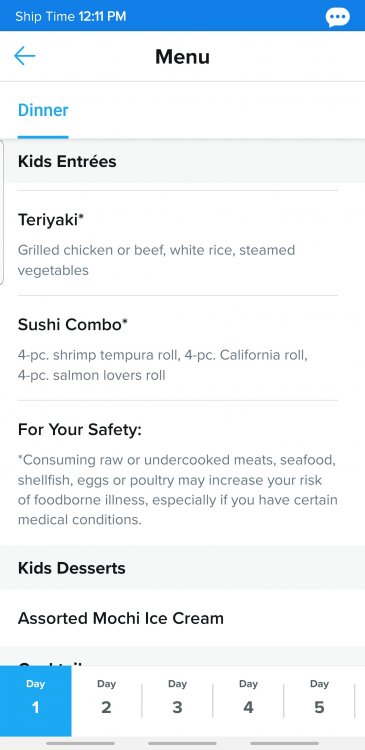This screenshot has height=750, width=365.
Task: Tap the Menu page title
Action: [x=182, y=56]
